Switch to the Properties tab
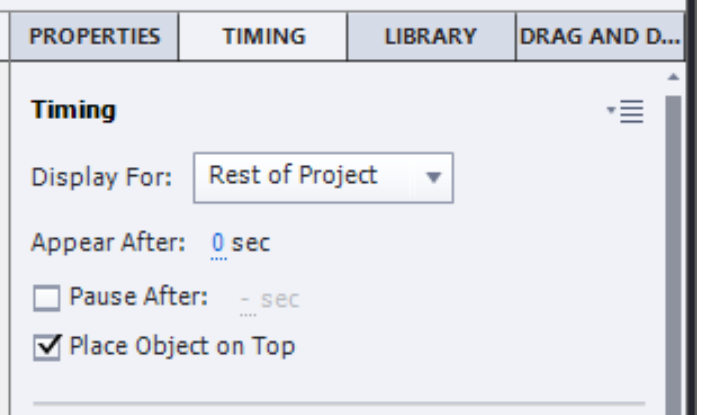Viewport: 704px width, 415px height. point(95,37)
